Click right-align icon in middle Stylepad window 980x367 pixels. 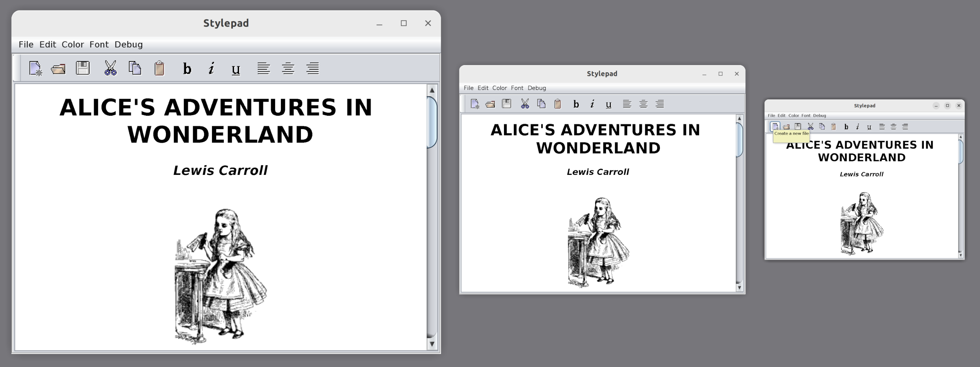pos(660,104)
